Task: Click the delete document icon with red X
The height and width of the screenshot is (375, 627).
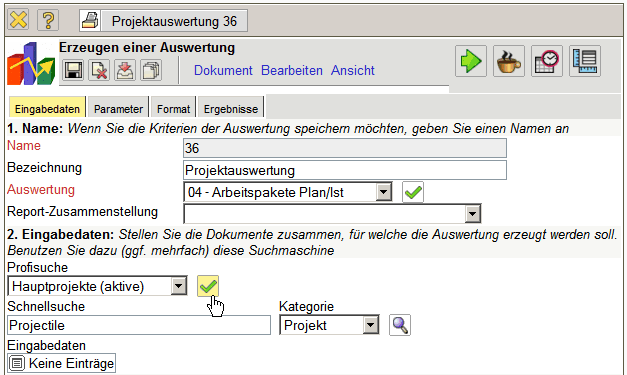Action: pyautogui.click(x=99, y=70)
